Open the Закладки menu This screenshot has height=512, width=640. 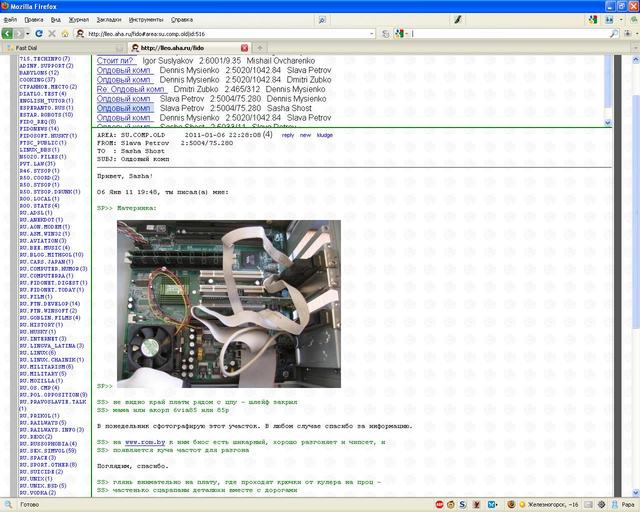[108, 19]
